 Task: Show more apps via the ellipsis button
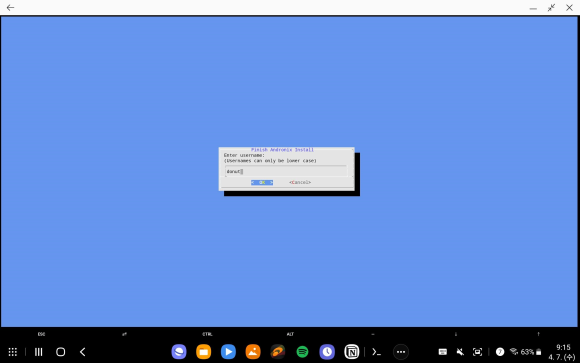(x=401, y=352)
